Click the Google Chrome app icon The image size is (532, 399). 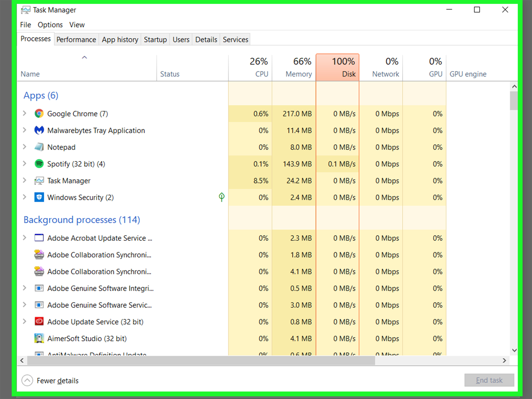(x=39, y=114)
